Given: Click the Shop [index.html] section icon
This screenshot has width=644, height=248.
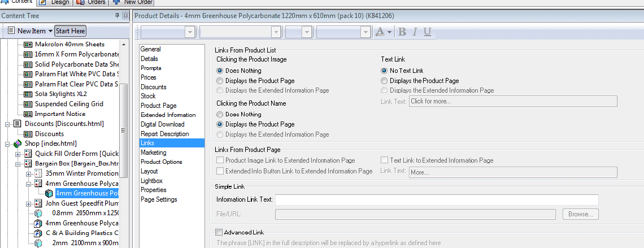Looking at the screenshot, I should pyautogui.click(x=18, y=143).
